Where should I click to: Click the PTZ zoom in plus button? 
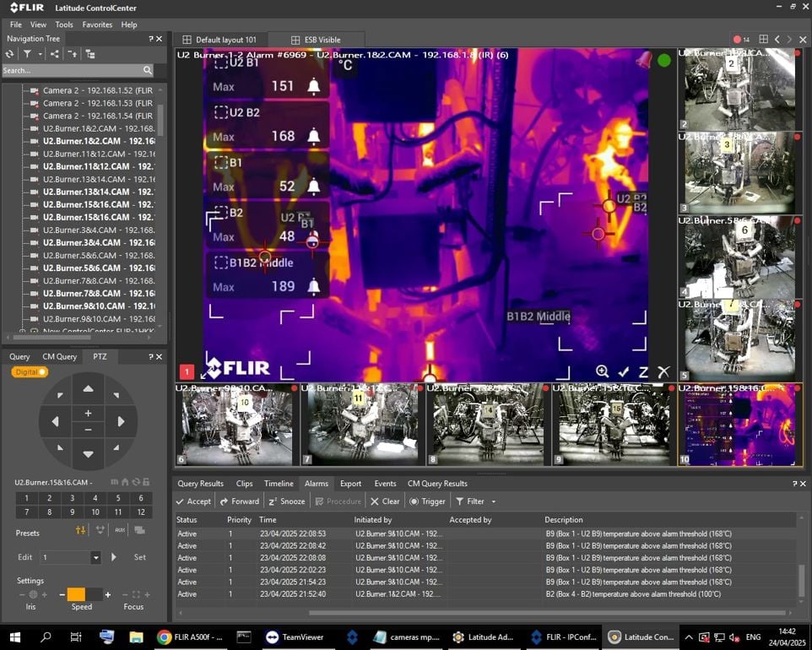tap(88, 413)
